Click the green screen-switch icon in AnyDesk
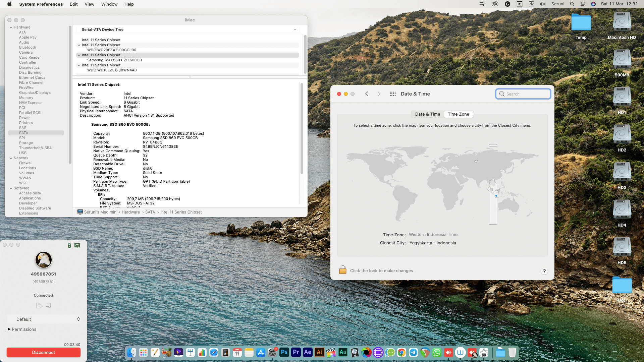 pos(77,246)
